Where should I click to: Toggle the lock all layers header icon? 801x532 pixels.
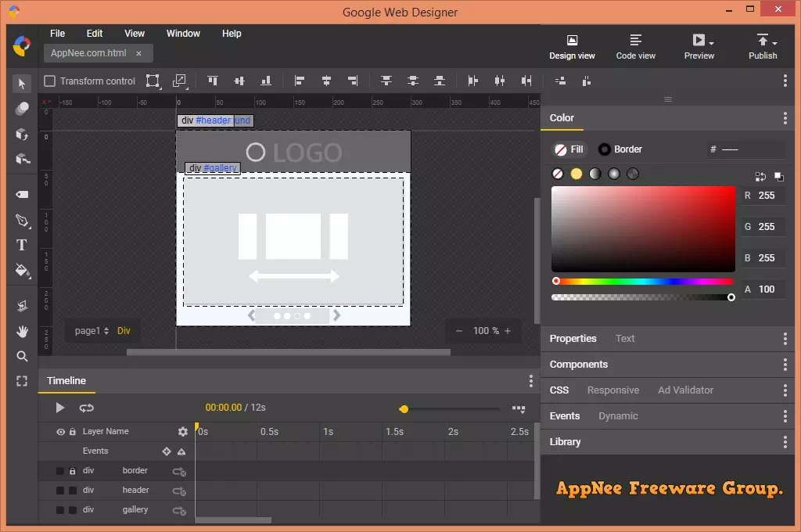click(73, 432)
